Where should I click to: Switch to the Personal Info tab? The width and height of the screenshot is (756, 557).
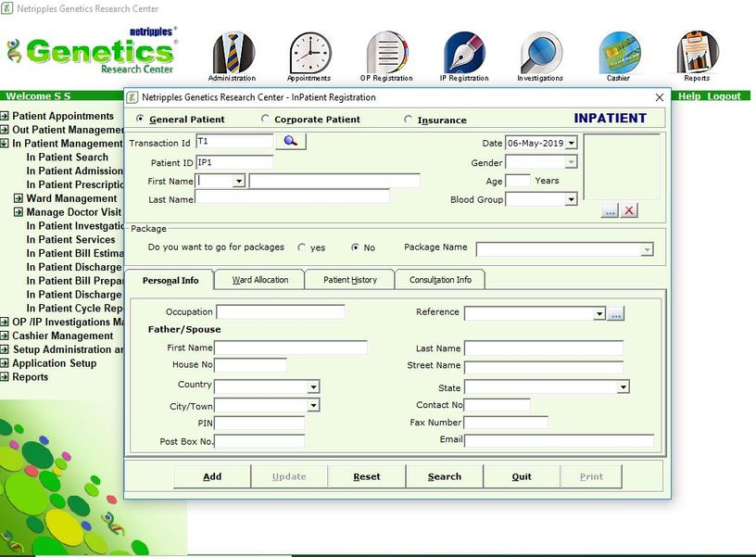pos(170,281)
